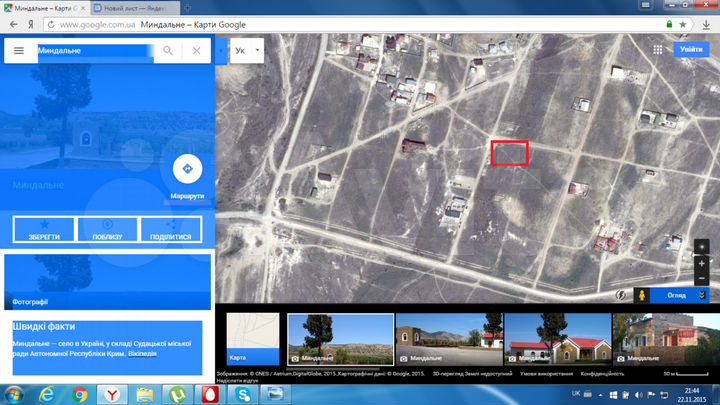This screenshot has width=720, height=405.
Task: Click the lightning lite-mode icon
Action: coord(620,295)
